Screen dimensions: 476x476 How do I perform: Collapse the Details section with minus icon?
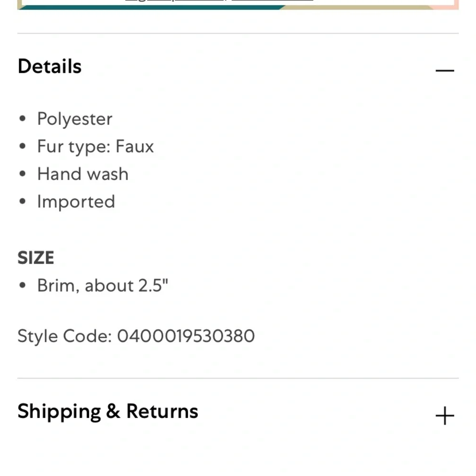pos(445,70)
